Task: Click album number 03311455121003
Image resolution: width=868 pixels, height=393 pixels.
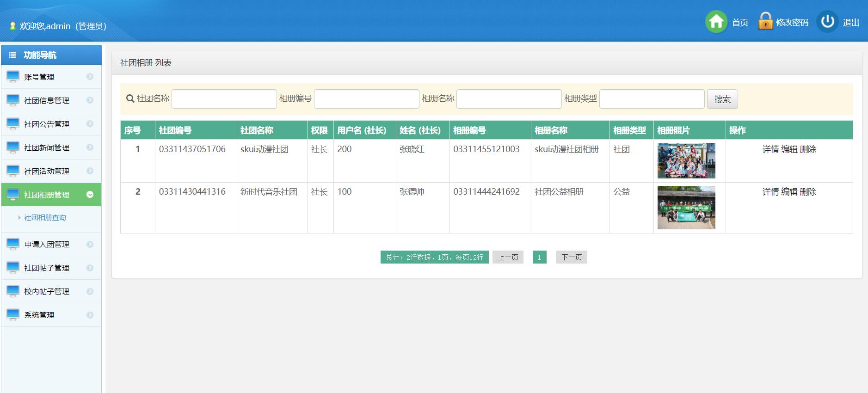Action: [x=486, y=149]
